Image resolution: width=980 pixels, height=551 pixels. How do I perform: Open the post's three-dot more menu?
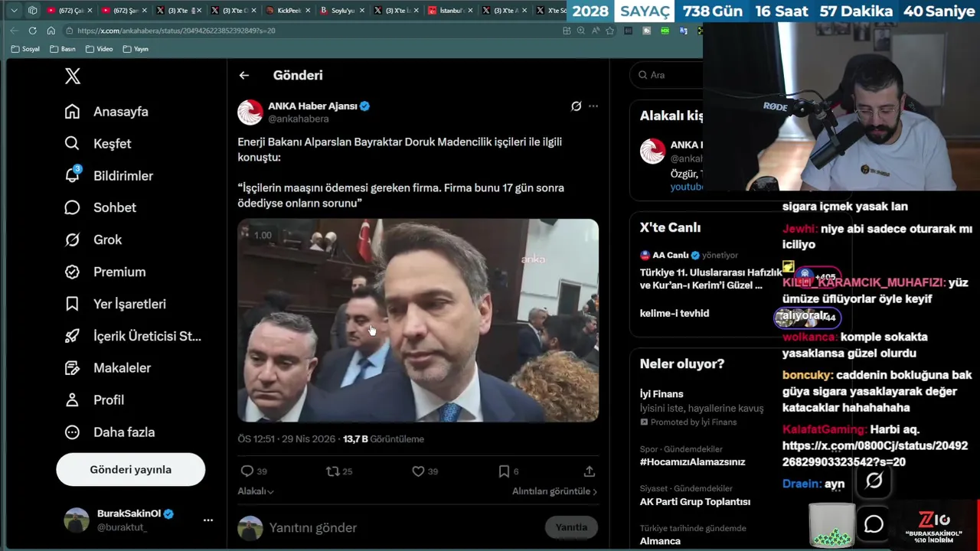pos(593,106)
